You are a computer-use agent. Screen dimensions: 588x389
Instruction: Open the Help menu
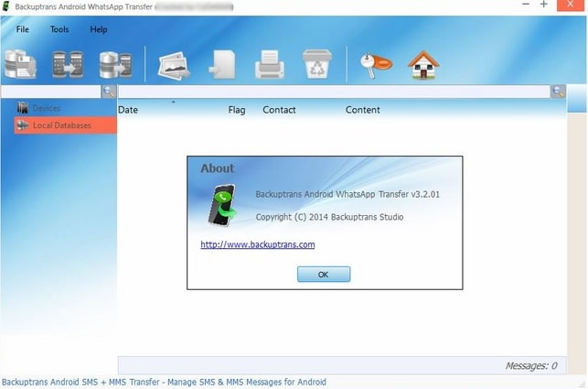coord(99,29)
